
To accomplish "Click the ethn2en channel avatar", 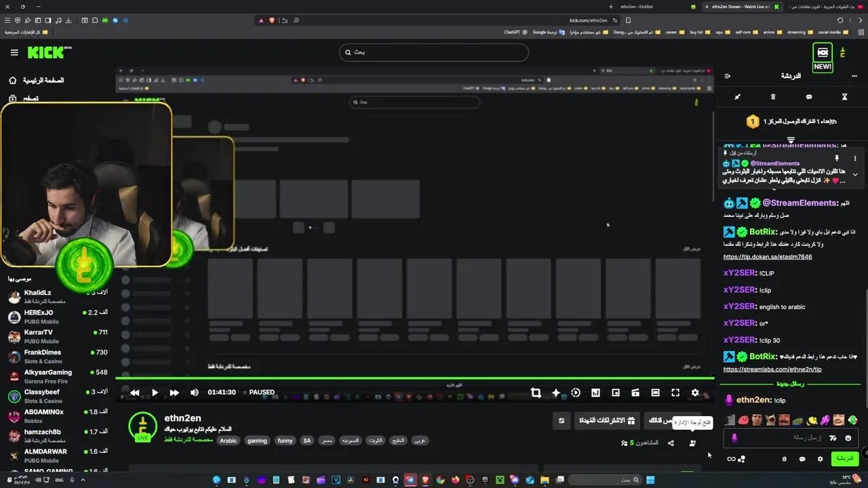I will (142, 427).
